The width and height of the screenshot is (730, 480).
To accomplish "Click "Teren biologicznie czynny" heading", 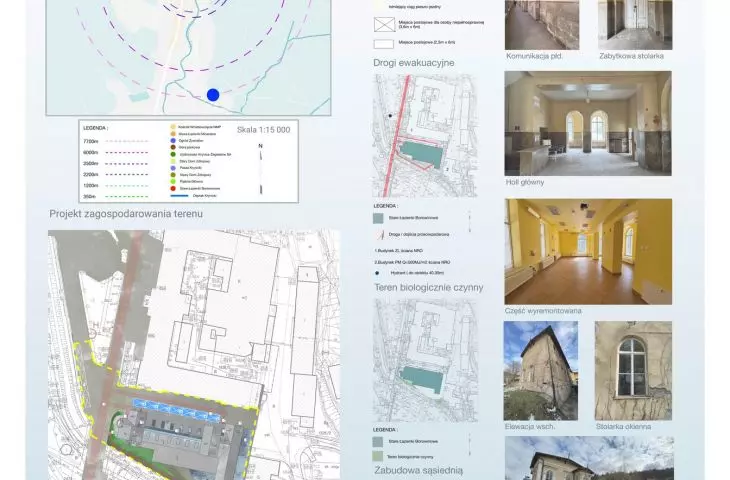I will tap(429, 288).
